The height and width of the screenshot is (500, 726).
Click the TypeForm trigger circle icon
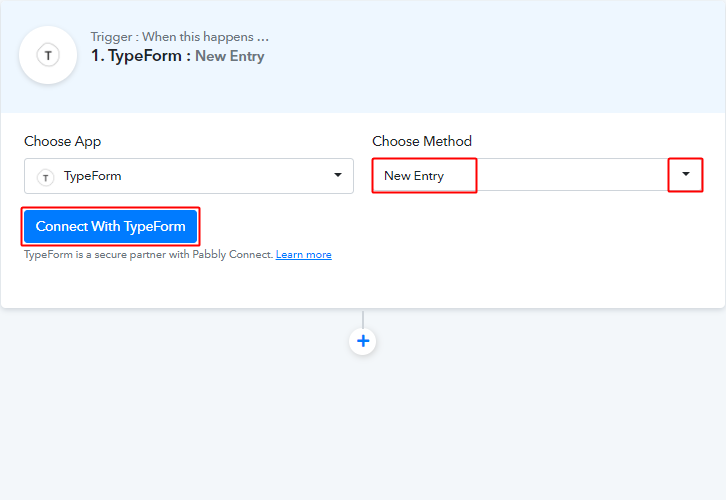click(x=48, y=55)
